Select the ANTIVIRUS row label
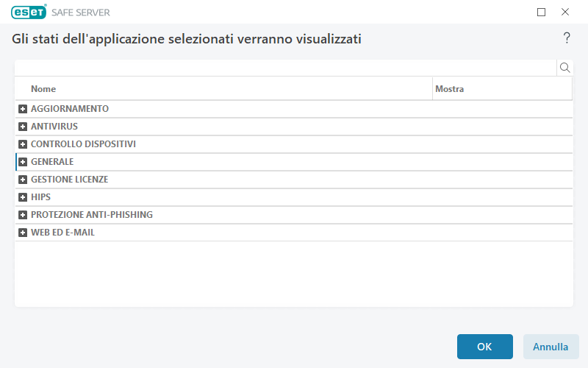 (54, 127)
